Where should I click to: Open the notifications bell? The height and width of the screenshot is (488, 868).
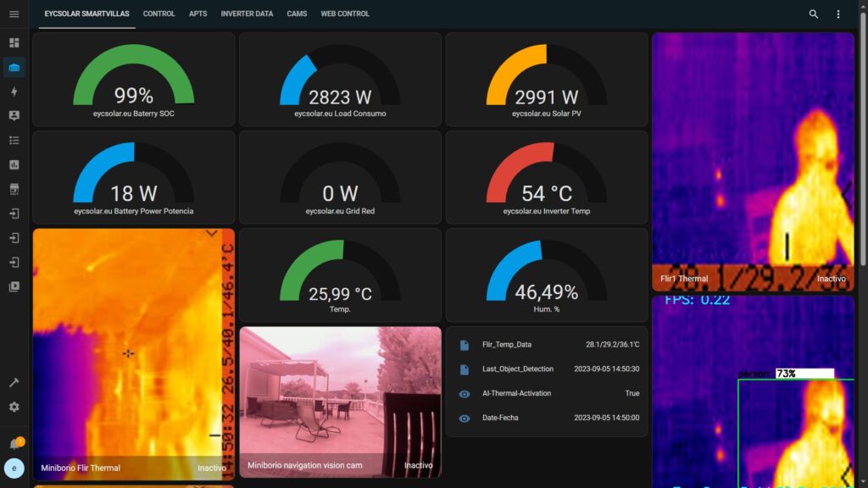coord(14,444)
